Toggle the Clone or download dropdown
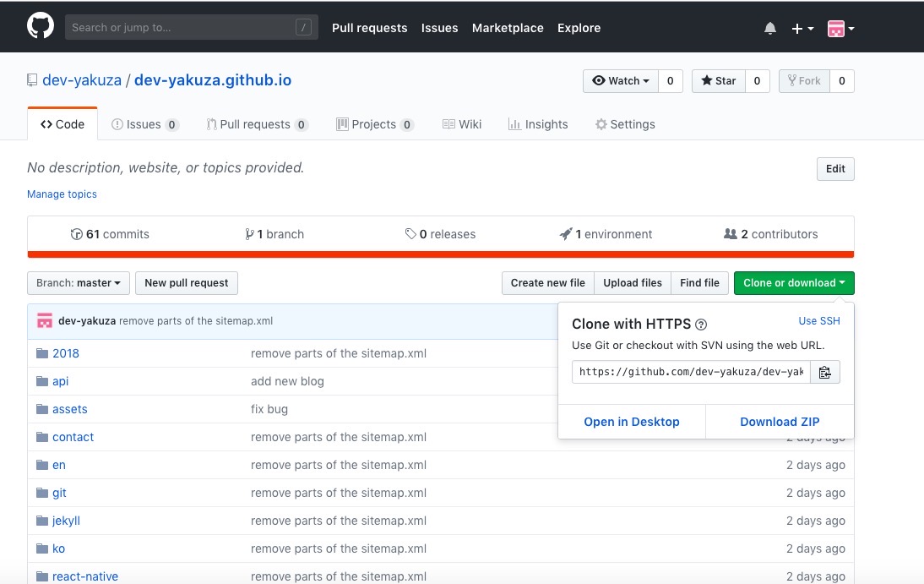The height and width of the screenshot is (584, 924). tap(794, 283)
